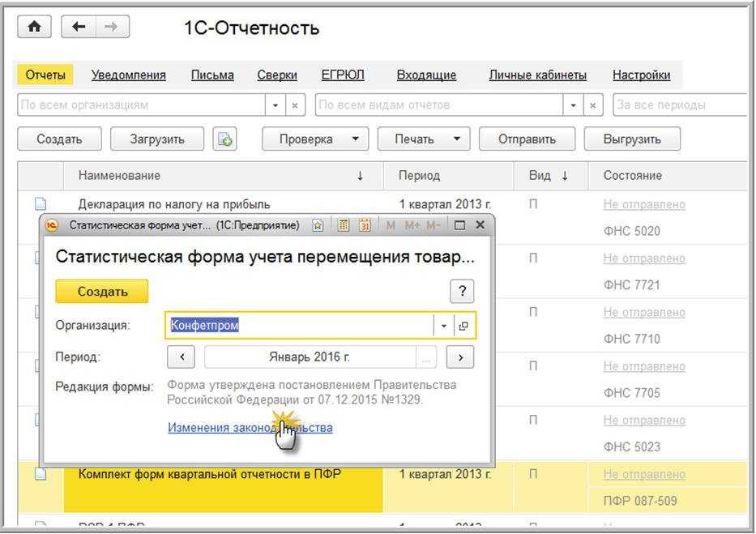Go back with the left arrow button
This screenshot has height=534, width=756.
pyautogui.click(x=79, y=28)
